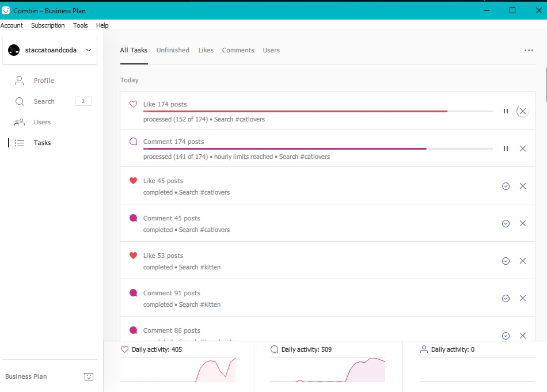Click the Combin app logo in title bar

click(x=6, y=10)
